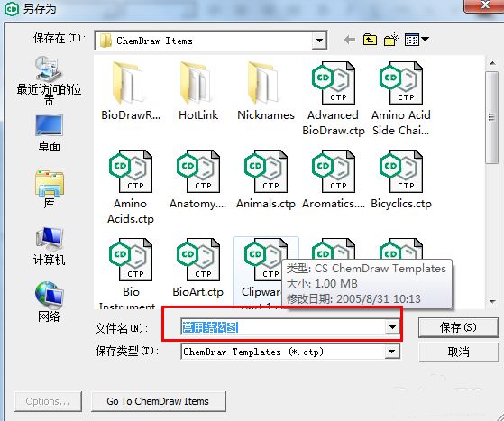Click the file list scrollbar down arrow
The height and width of the screenshot is (421, 504).
(x=492, y=301)
